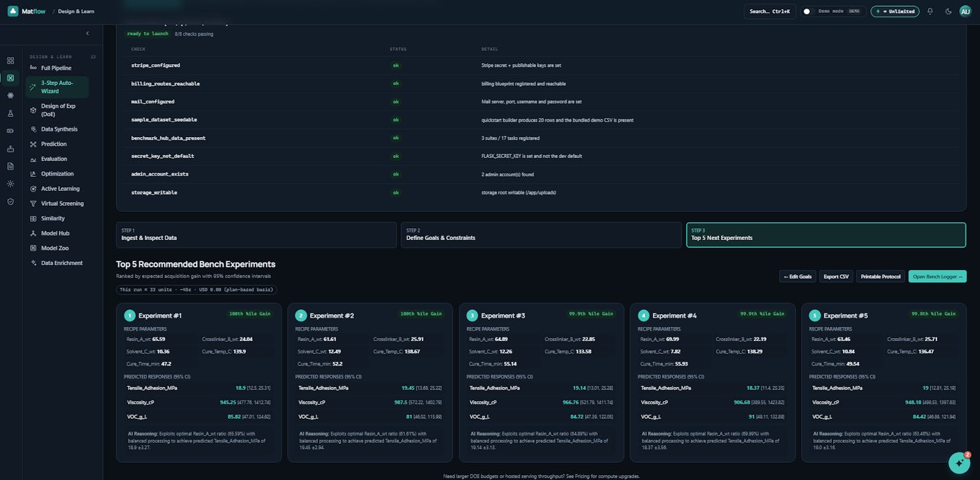
Task: Click the atom icon in the left rail
Action: [x=10, y=96]
